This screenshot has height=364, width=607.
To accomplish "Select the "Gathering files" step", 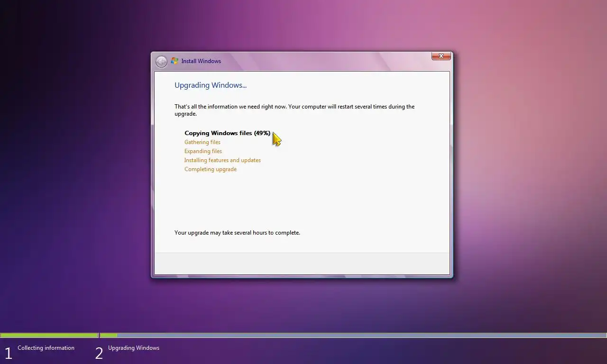I will coord(202,142).
